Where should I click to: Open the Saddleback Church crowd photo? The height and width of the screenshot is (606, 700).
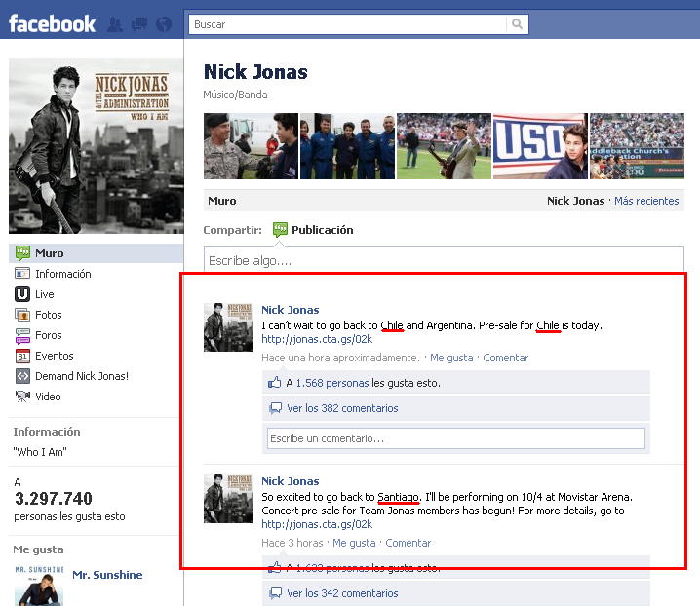pyautogui.click(x=637, y=146)
